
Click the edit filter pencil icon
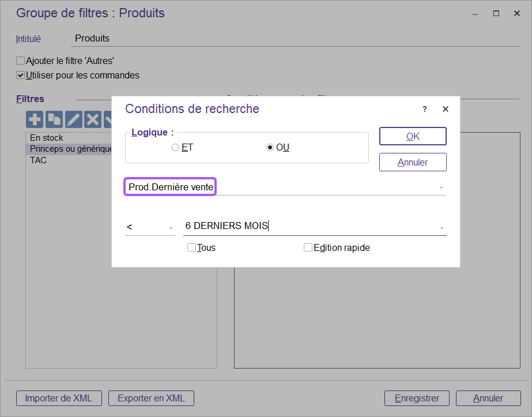click(x=73, y=119)
